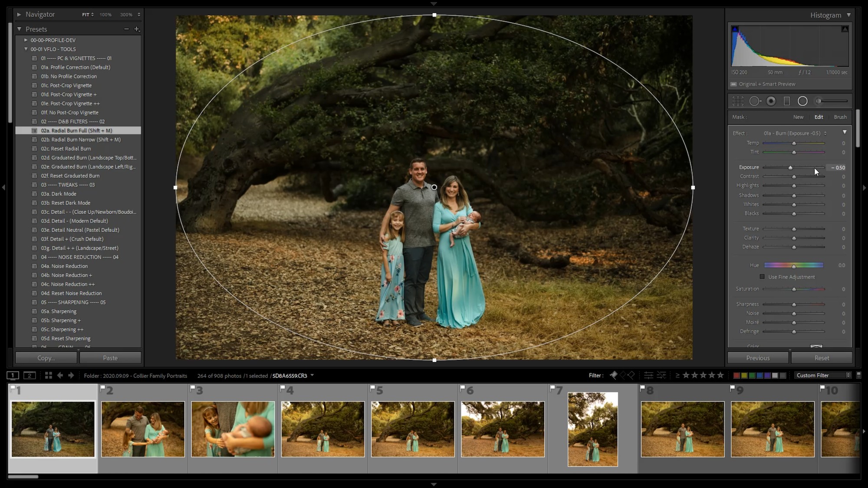
Task: Go forward with the right arrow
Action: 71,376
